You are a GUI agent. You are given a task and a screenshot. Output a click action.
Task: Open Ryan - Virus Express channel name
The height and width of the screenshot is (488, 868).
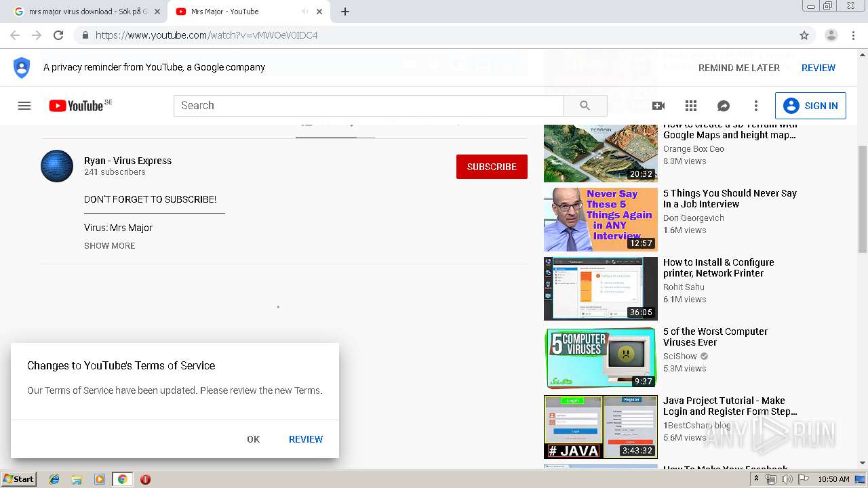[127, 161]
